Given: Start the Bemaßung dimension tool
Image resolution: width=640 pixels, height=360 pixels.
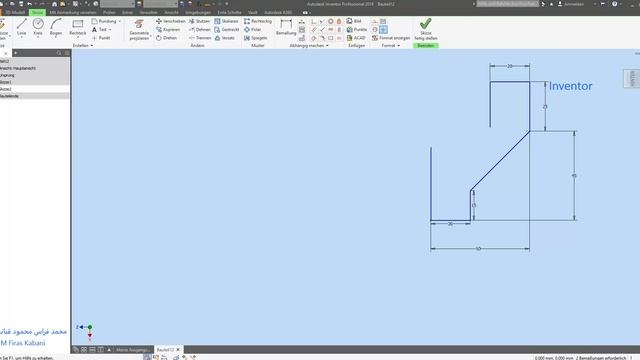Looking at the screenshot, I should [x=286, y=27].
